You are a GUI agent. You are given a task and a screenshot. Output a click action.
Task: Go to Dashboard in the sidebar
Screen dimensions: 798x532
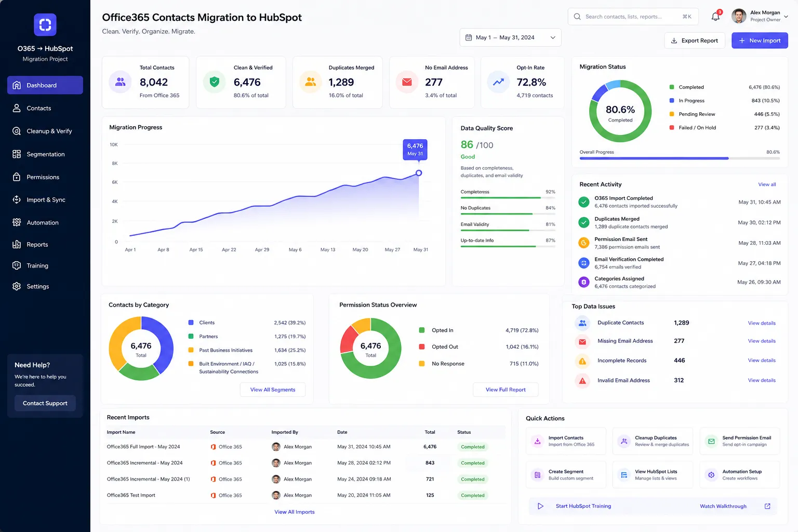pos(45,85)
